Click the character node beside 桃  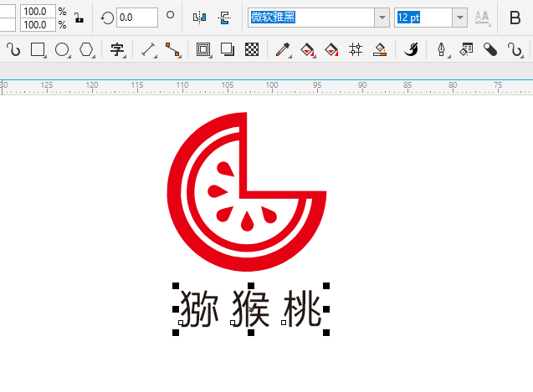284,323
